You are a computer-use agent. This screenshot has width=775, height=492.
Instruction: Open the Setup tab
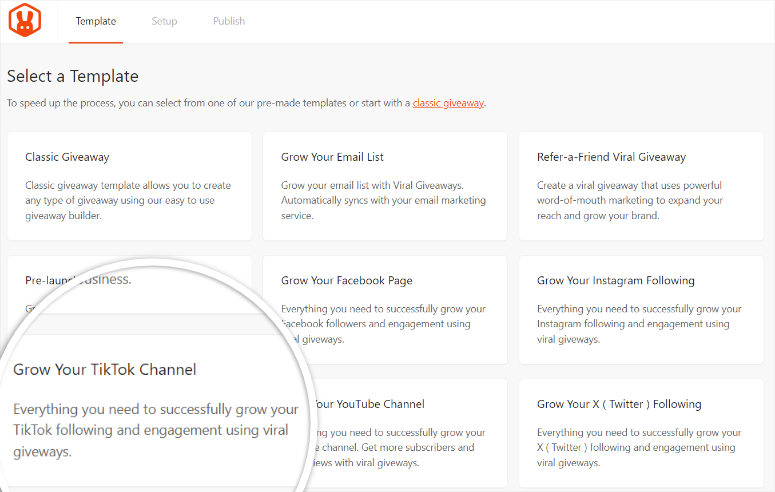[164, 21]
